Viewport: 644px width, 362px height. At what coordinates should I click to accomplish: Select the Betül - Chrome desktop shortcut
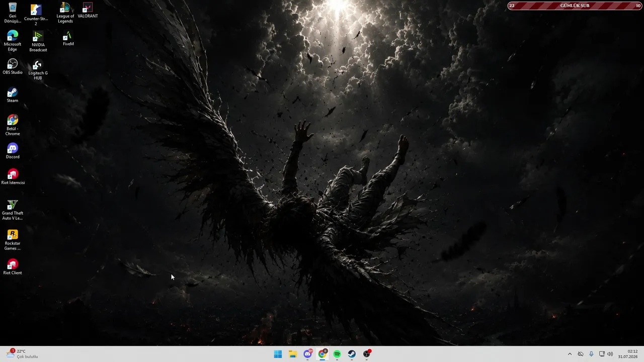pyautogui.click(x=13, y=126)
